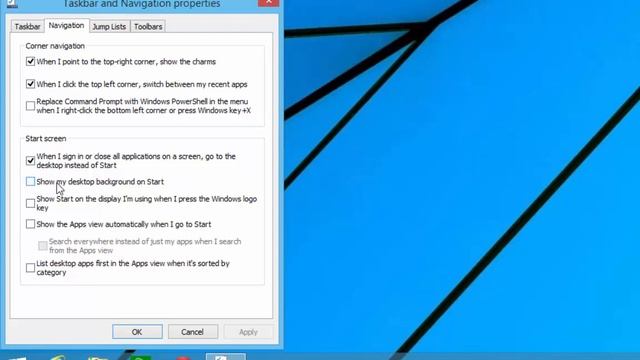Enable Replace Command Prompt with Windows PowerShell
Screen dimensions: 640x360
coord(31,106)
